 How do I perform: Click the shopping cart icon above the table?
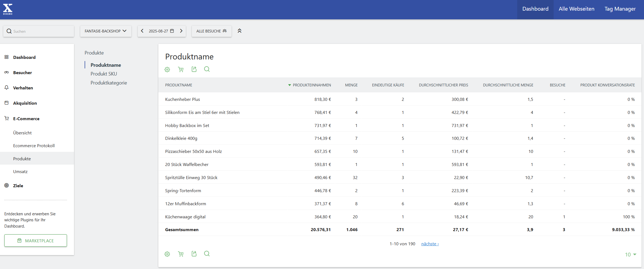pyautogui.click(x=181, y=69)
